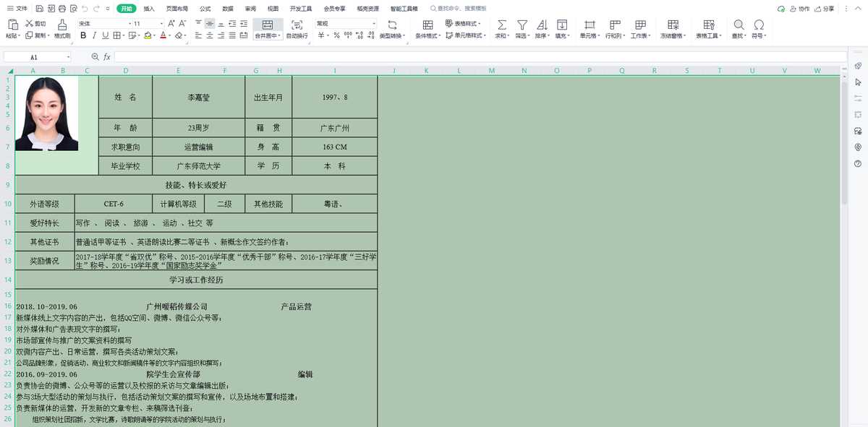Click the Sort (排序) icon
868x427 pixels.
[x=541, y=25]
